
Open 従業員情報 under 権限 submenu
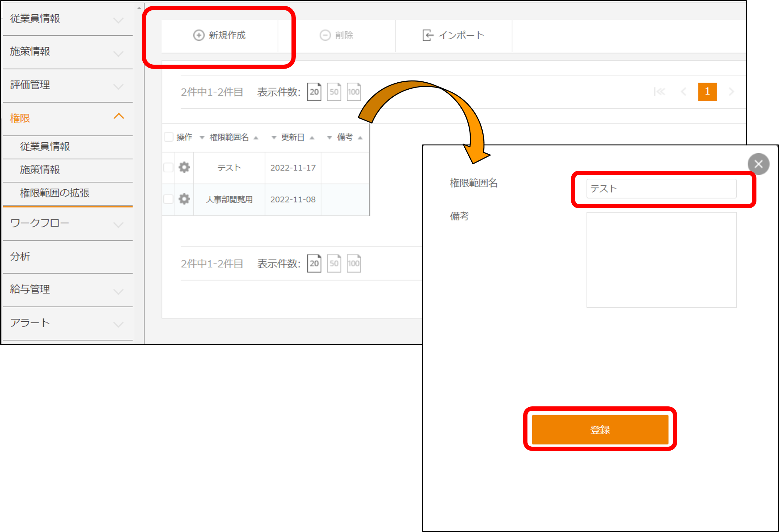coord(45,147)
